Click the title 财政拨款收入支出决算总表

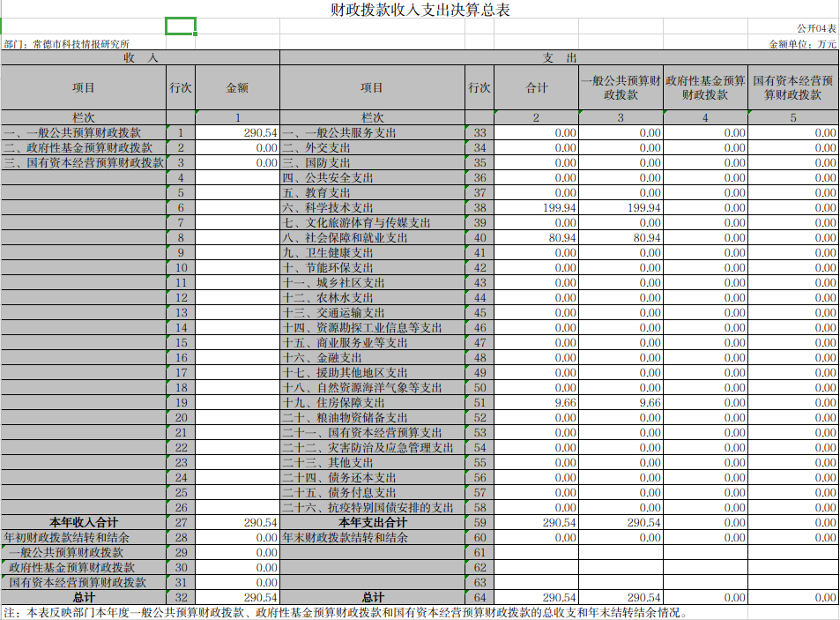coord(420,11)
